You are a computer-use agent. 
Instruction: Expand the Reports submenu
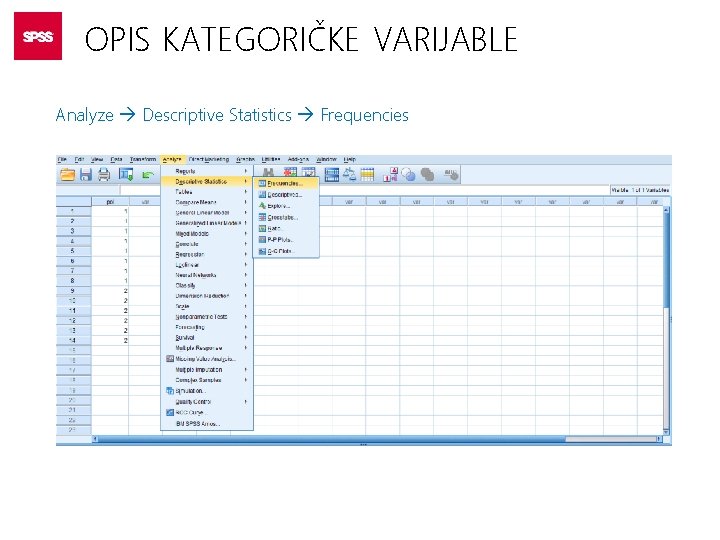tap(207, 171)
